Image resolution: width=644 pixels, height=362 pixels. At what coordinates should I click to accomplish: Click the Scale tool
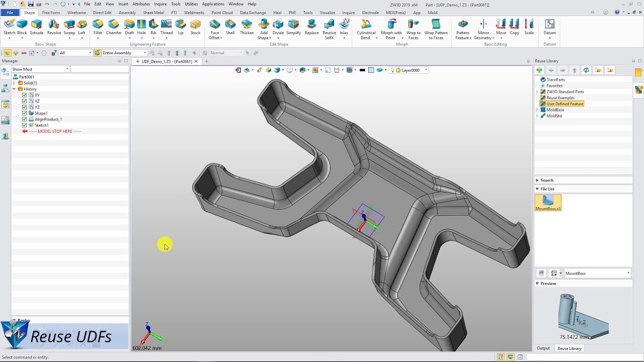click(x=529, y=28)
